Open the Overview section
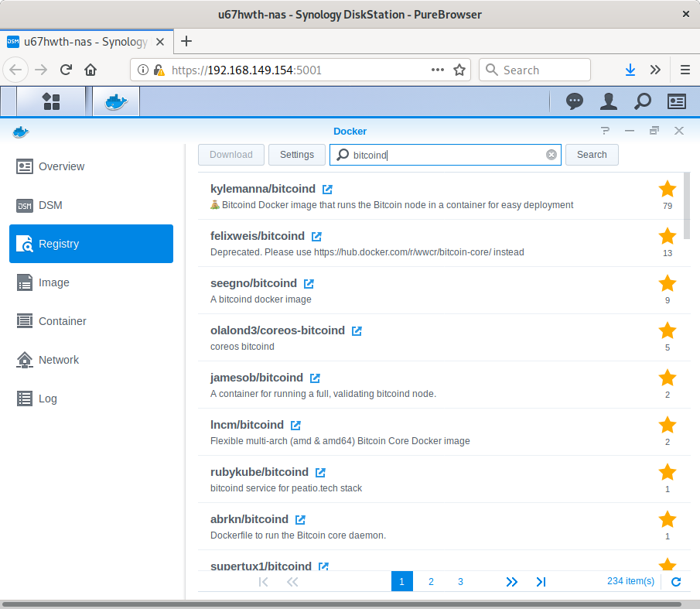Viewport: 700px width, 609px height. coord(91,166)
